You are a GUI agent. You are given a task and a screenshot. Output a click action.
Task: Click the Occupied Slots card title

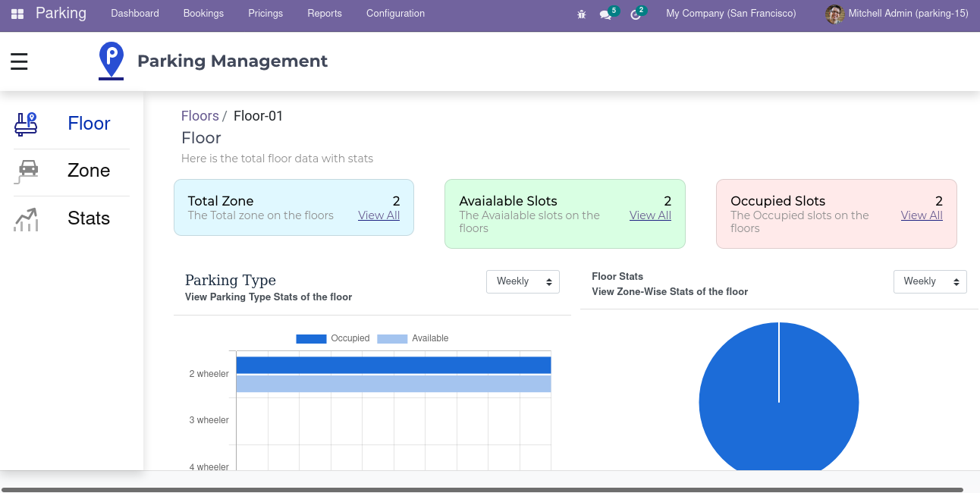pyautogui.click(x=777, y=201)
